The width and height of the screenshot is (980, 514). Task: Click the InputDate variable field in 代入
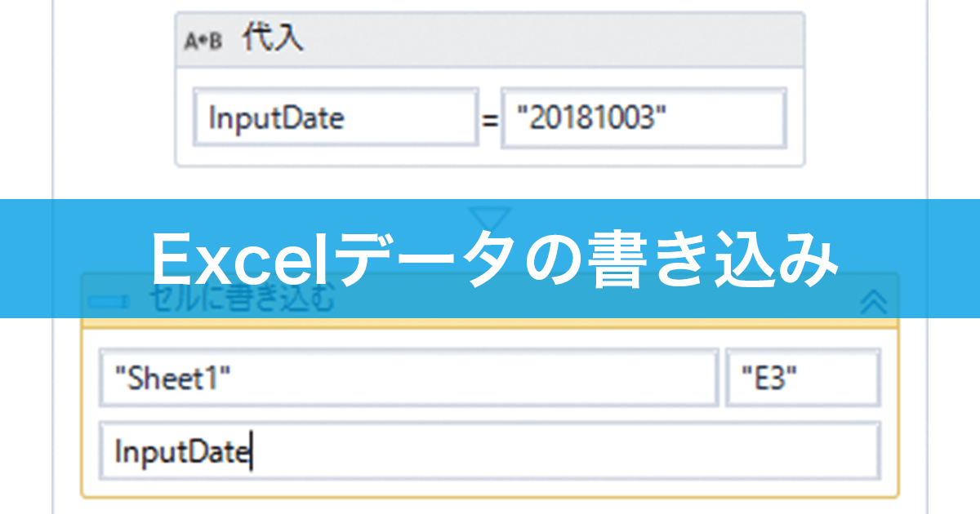click(336, 118)
